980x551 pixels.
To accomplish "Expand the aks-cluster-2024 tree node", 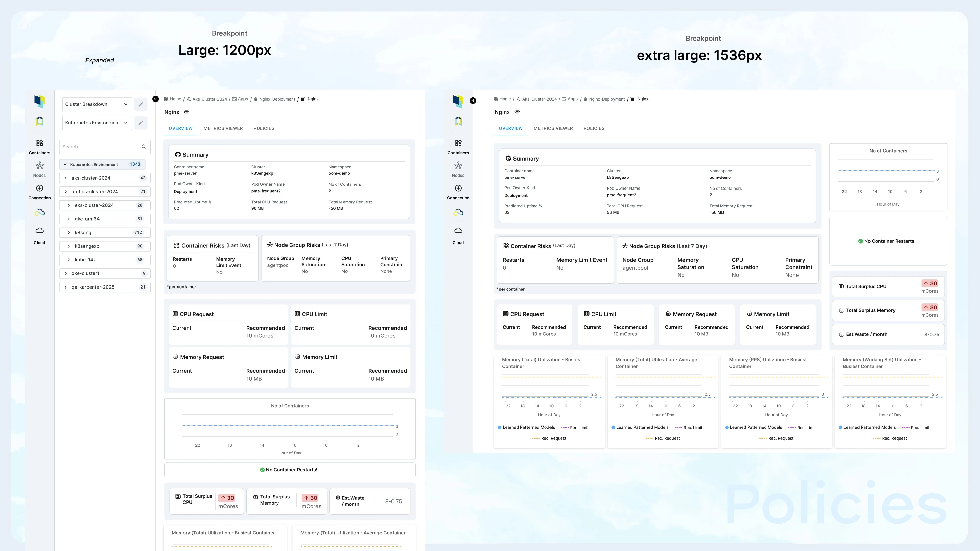I will [66, 178].
